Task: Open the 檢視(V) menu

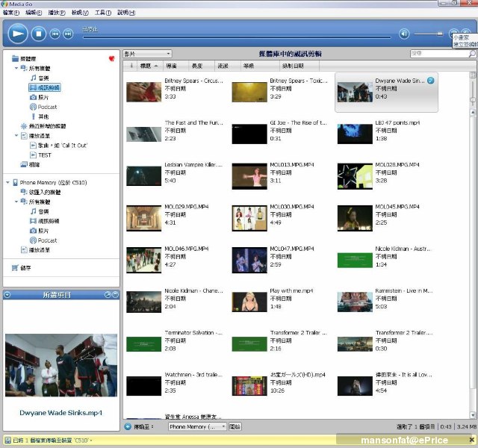Action: [80, 13]
